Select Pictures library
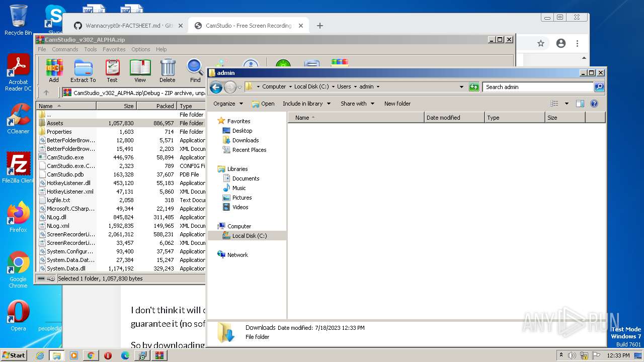This screenshot has height=362, width=644. coord(242,198)
